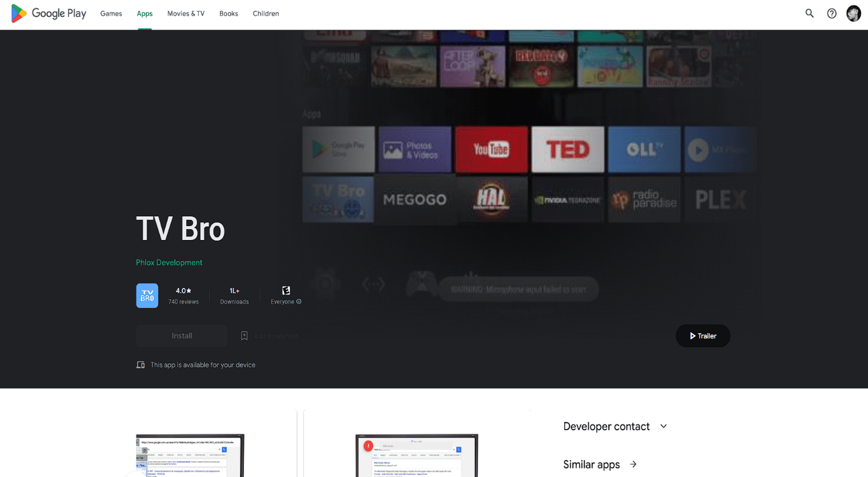
Task: Click the TV Bro app icon
Action: pyautogui.click(x=147, y=296)
